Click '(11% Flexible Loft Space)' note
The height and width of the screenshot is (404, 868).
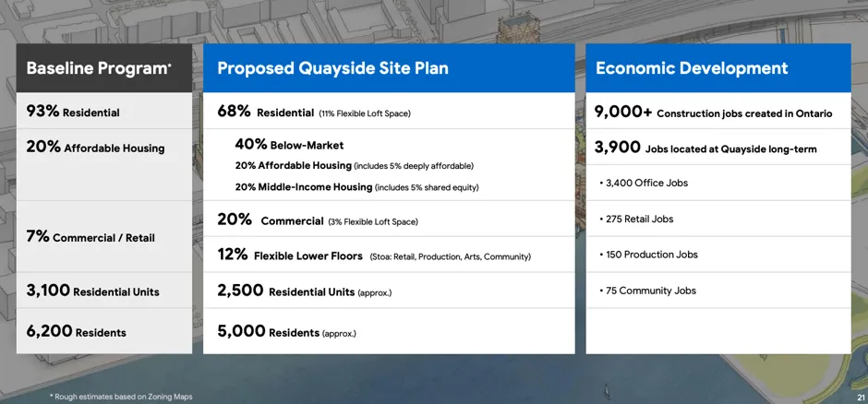point(365,113)
